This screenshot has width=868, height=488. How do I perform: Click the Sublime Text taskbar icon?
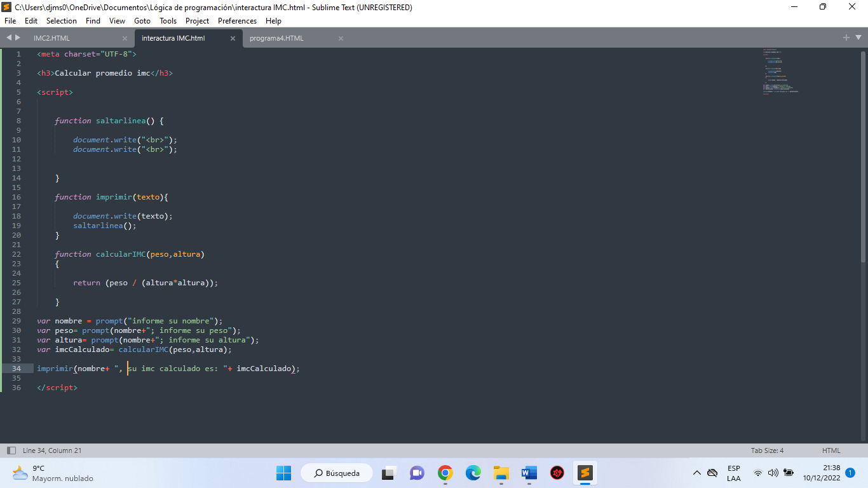pos(585,473)
